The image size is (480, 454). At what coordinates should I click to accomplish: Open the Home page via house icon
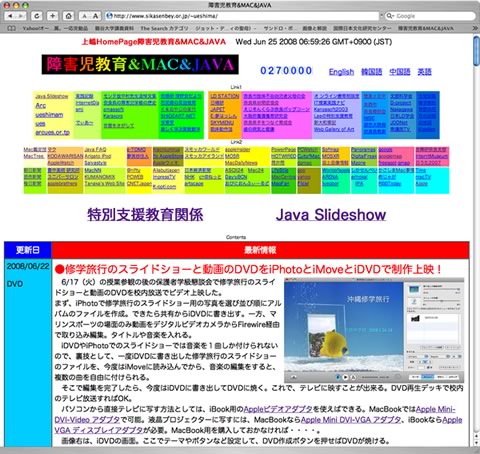coord(68,16)
